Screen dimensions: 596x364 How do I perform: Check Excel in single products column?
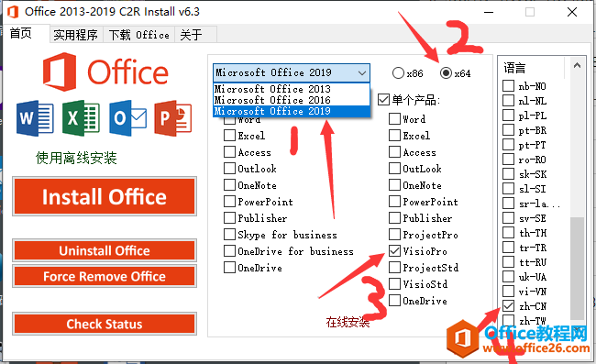(394, 136)
